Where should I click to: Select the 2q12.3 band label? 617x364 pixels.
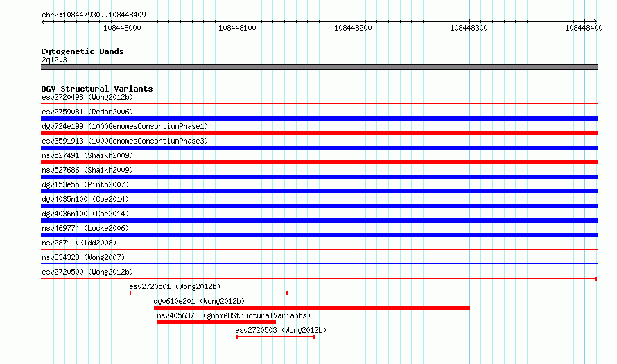tap(54, 60)
